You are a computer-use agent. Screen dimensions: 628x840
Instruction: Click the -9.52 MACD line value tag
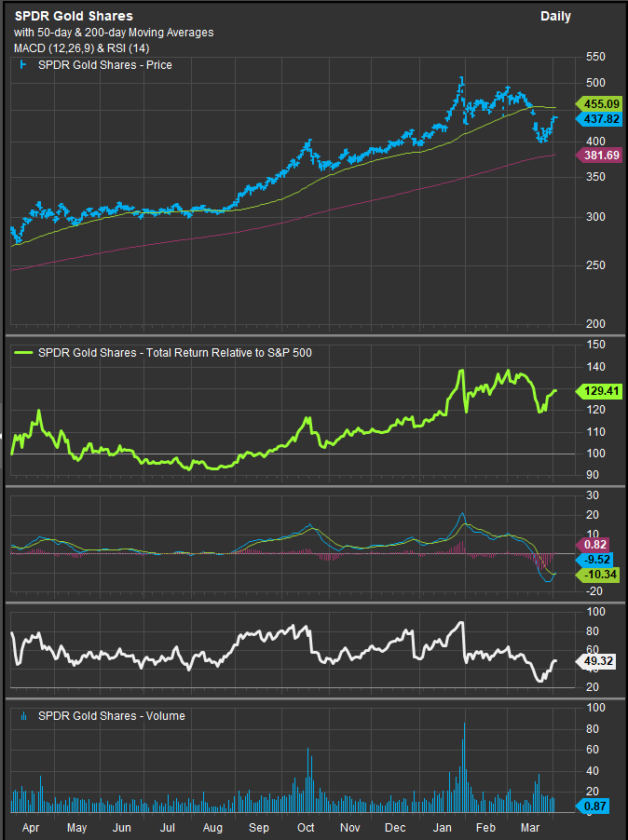(599, 560)
